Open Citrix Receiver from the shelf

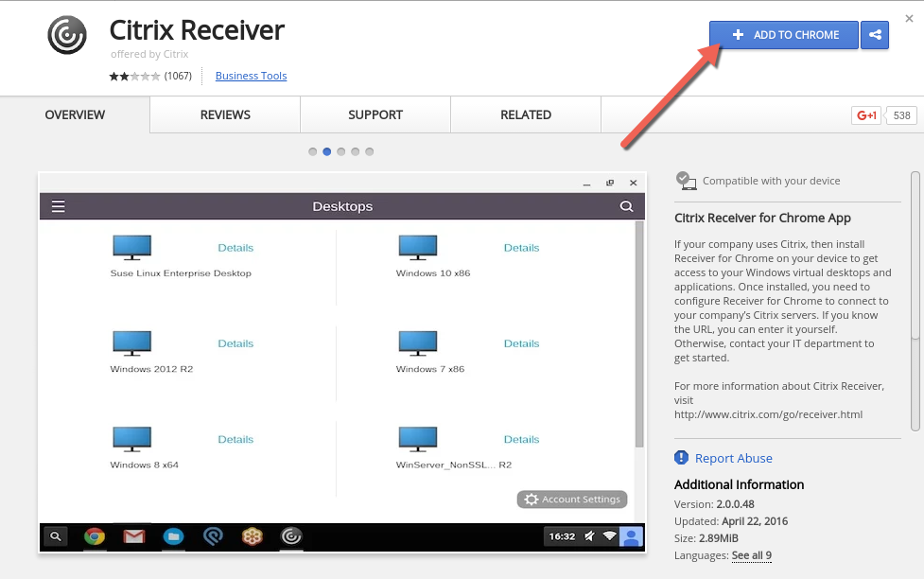(291, 536)
